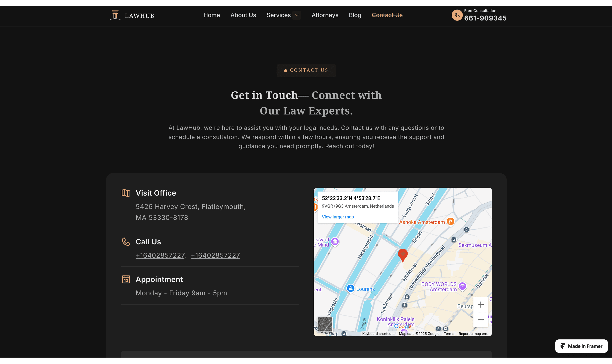612x364 pixels.
Task: Switch map to satellite view thumbnail
Action: (325, 324)
